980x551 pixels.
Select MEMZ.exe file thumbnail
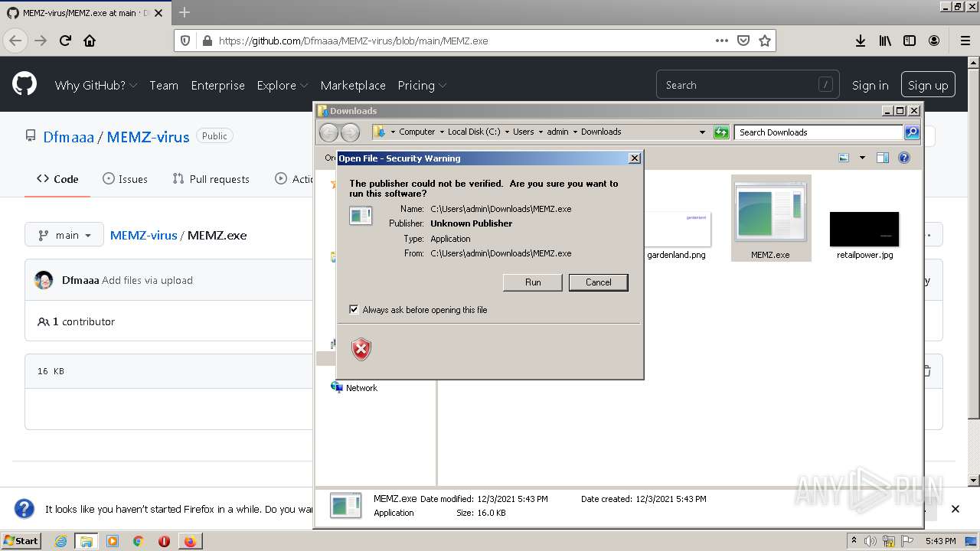pos(770,218)
